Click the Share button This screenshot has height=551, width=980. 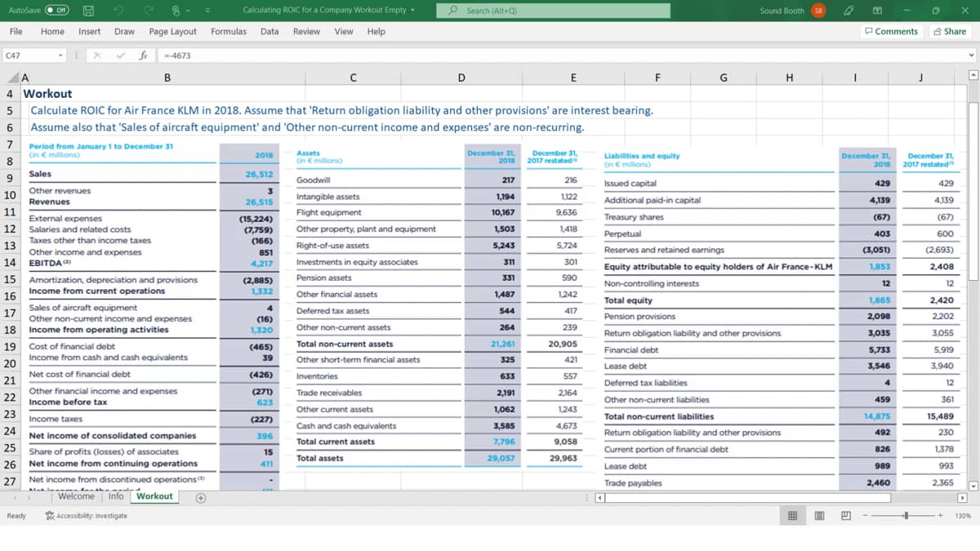click(x=950, y=31)
